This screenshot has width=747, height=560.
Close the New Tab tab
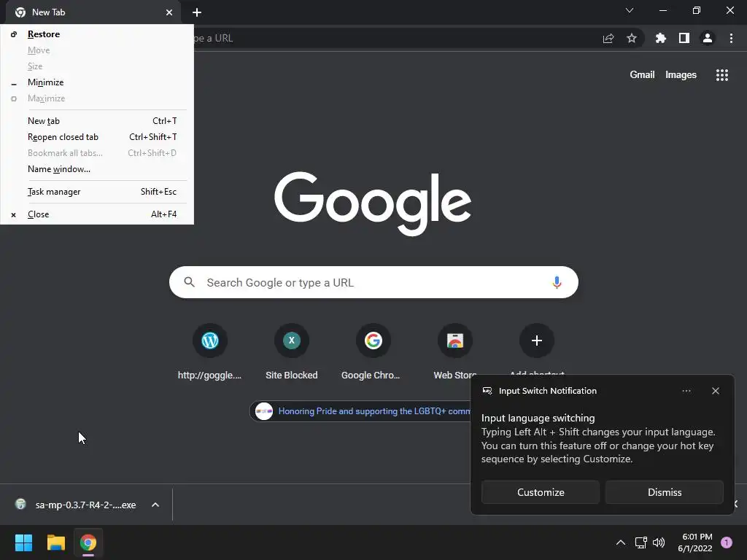pyautogui.click(x=169, y=12)
